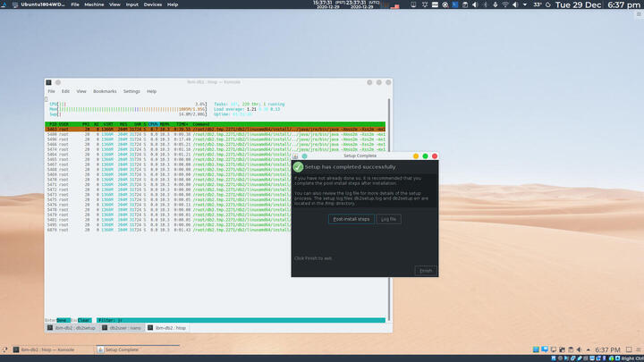Open VirtualBox Help menu in top bar

[173, 4]
